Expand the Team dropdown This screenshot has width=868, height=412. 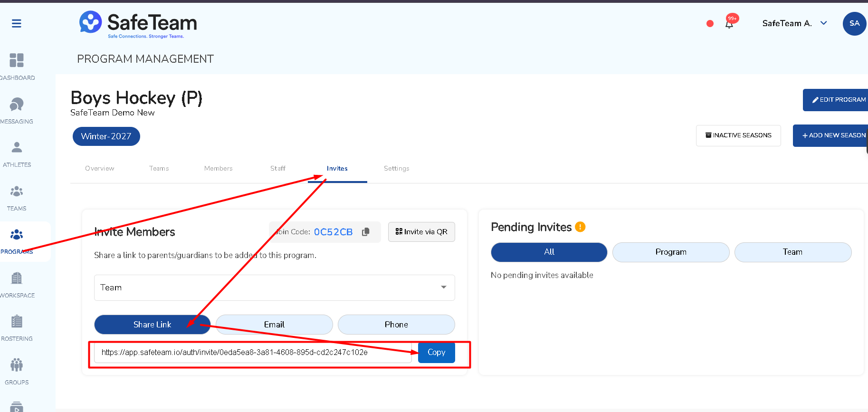(x=275, y=287)
